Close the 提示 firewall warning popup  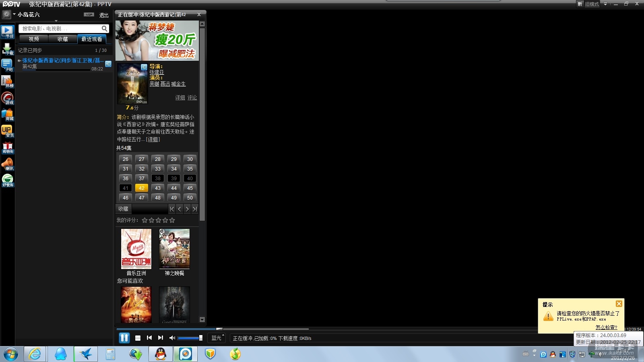pos(619,304)
